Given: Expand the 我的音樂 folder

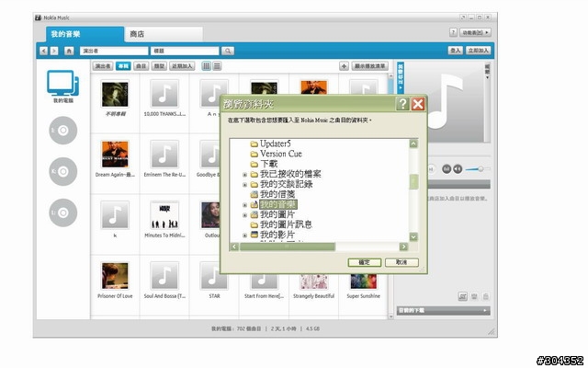Looking at the screenshot, I should (x=245, y=204).
